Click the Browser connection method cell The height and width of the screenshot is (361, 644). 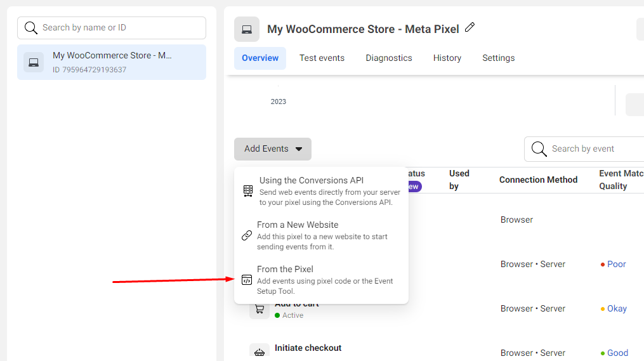coord(516,220)
